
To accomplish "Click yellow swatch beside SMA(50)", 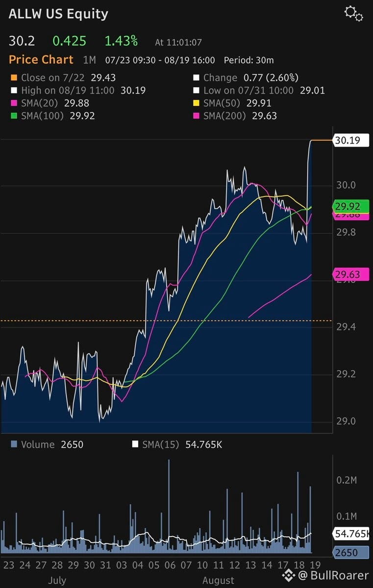I will [x=196, y=103].
